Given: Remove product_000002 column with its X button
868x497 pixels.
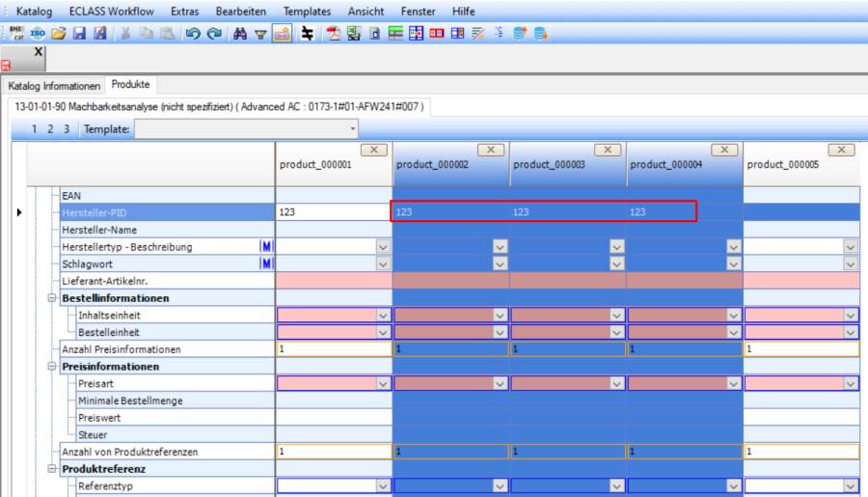Looking at the screenshot, I should [x=491, y=150].
